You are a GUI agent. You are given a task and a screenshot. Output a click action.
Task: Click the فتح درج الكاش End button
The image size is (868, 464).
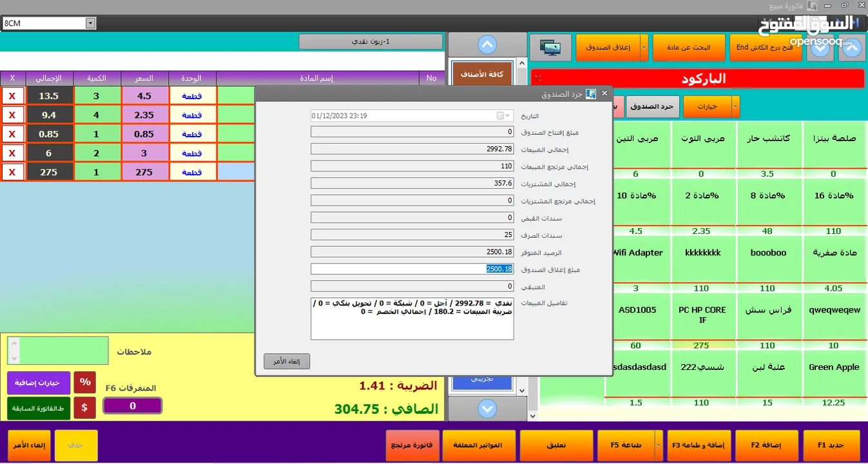(x=766, y=48)
